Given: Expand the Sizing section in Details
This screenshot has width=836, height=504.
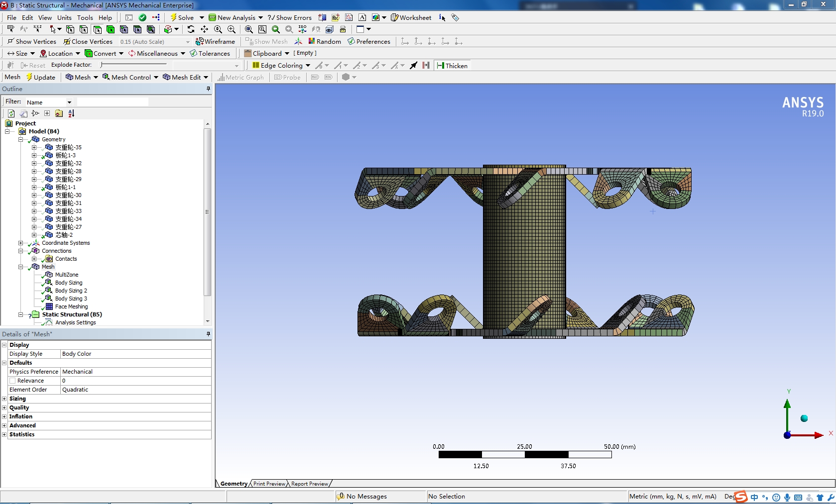Looking at the screenshot, I should (x=4, y=399).
